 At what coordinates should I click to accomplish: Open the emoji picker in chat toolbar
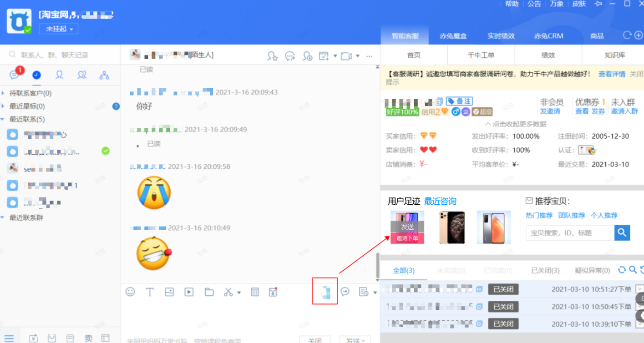tap(130, 292)
